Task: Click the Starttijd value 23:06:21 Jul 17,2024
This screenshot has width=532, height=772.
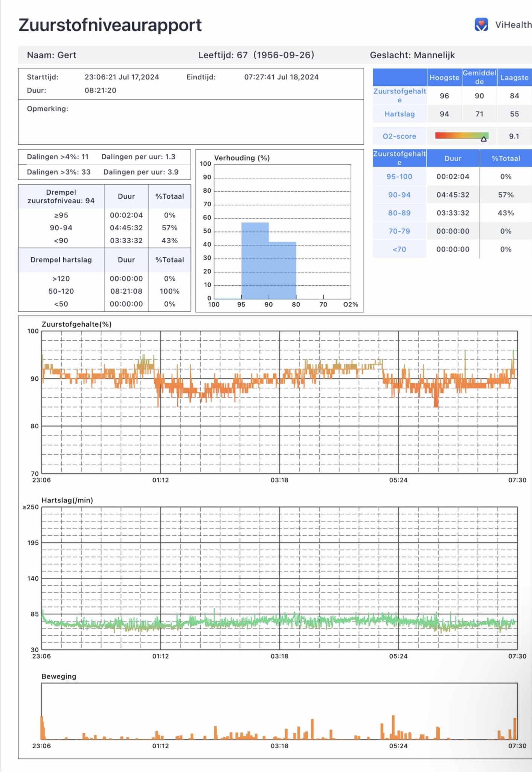Action: coord(122,77)
